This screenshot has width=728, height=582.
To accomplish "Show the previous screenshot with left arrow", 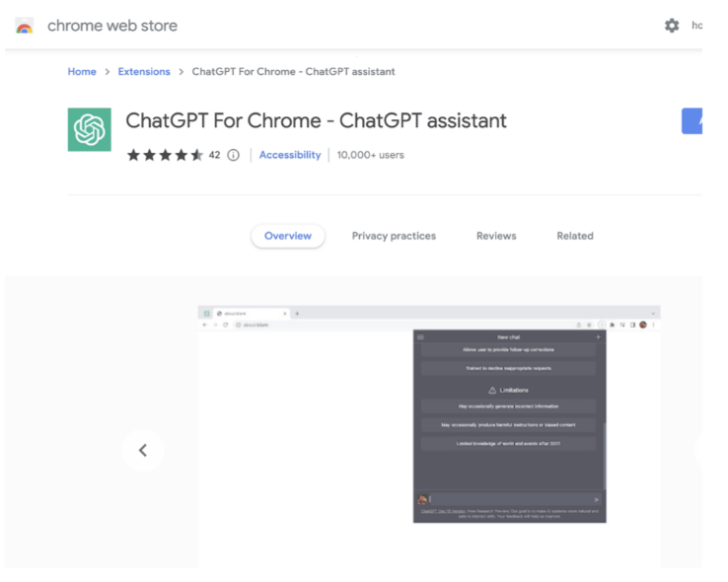I will pyautogui.click(x=143, y=450).
